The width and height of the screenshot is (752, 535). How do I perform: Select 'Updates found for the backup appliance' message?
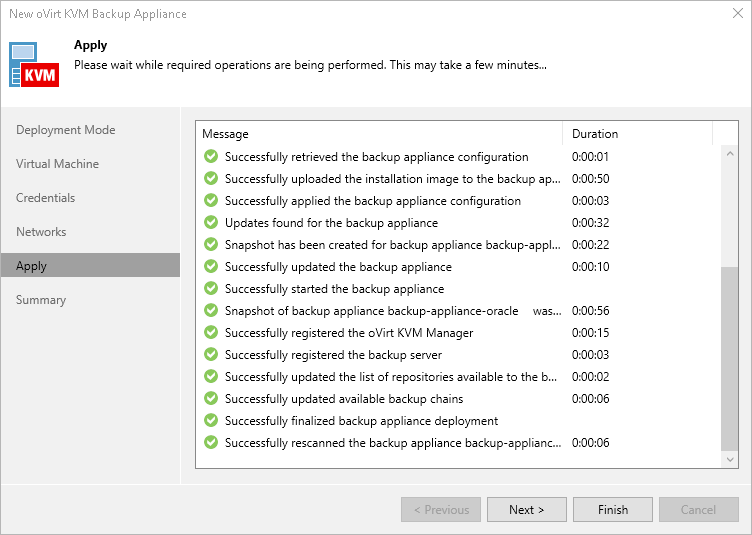click(331, 223)
